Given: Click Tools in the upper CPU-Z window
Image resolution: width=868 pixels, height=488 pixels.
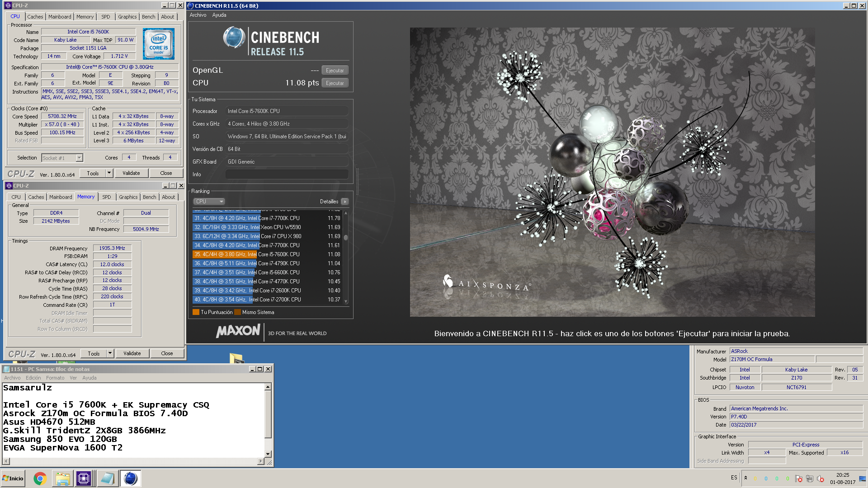Looking at the screenshot, I should (93, 173).
